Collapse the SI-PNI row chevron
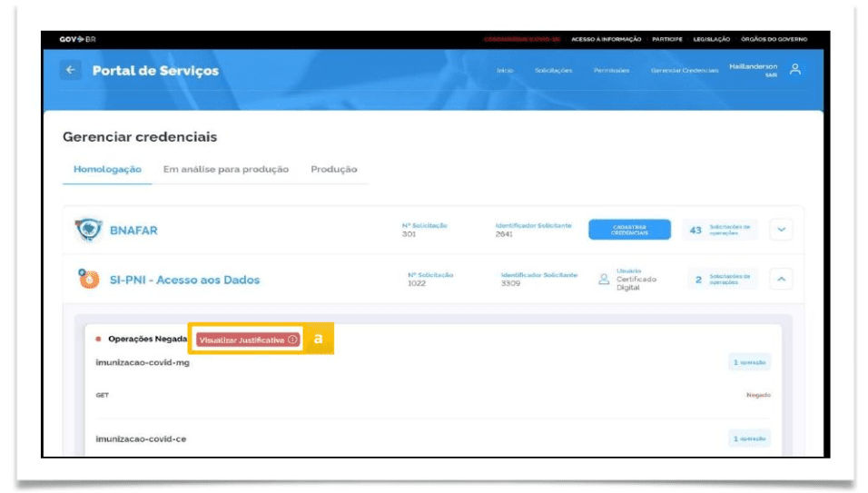This screenshot has width=868, height=493. coord(781,279)
